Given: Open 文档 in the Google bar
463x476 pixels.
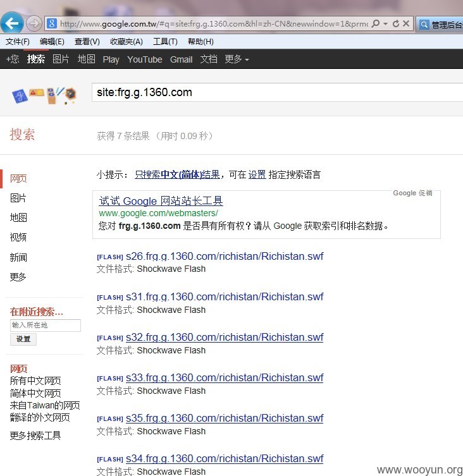Looking at the screenshot, I should point(209,59).
